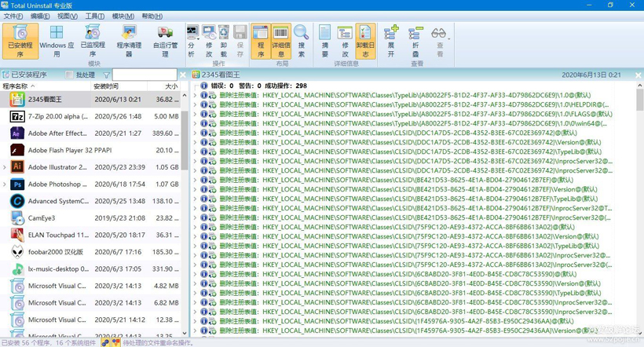This screenshot has height=347, width=644.
Task: Sort by 程序名称 column header
Action: (x=46, y=86)
